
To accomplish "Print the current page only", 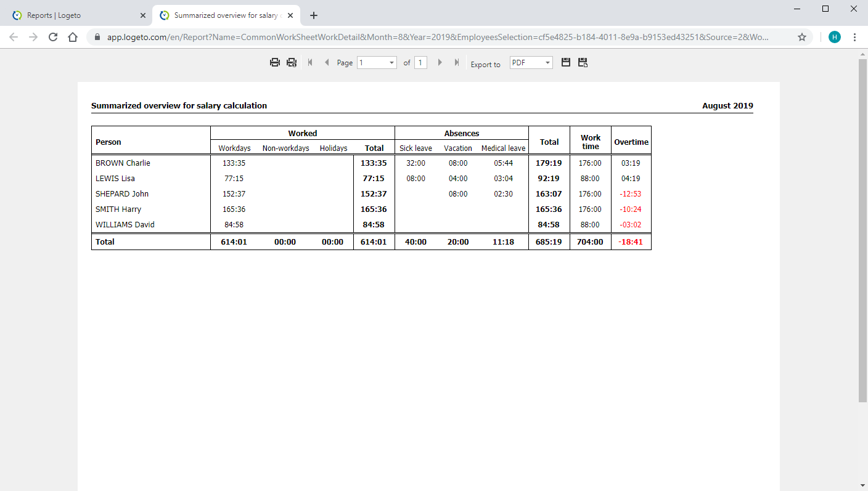I will pos(292,62).
